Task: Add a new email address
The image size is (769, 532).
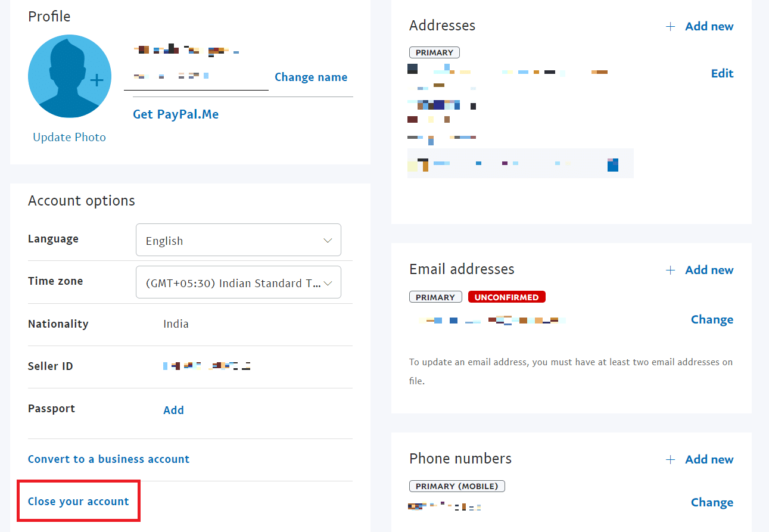Action: click(709, 270)
